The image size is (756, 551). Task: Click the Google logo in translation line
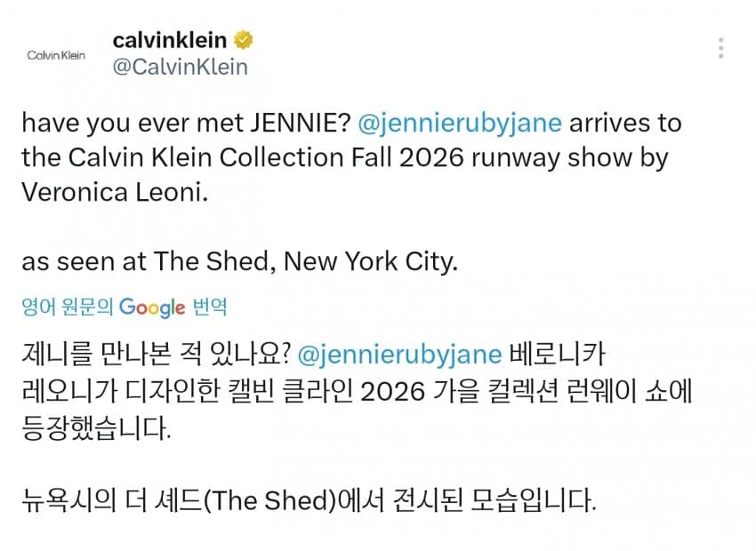coord(153,307)
